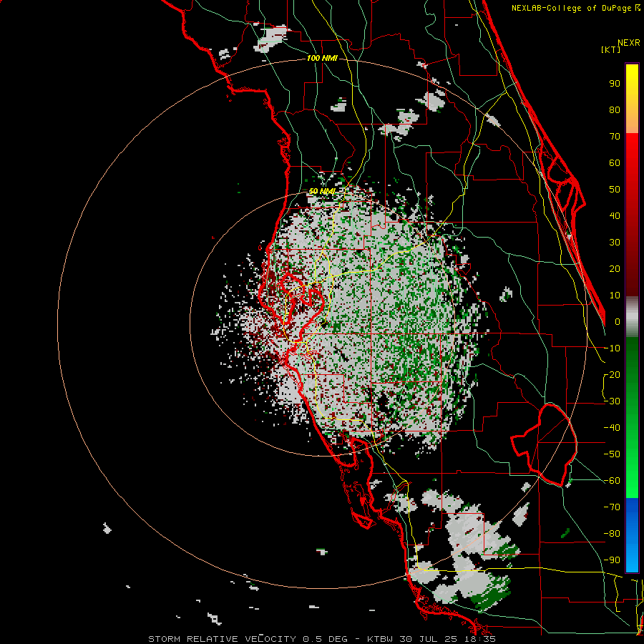Select the 50 NMI range ring label
Image resolution: width=644 pixels, height=644 pixels.
[321, 191]
